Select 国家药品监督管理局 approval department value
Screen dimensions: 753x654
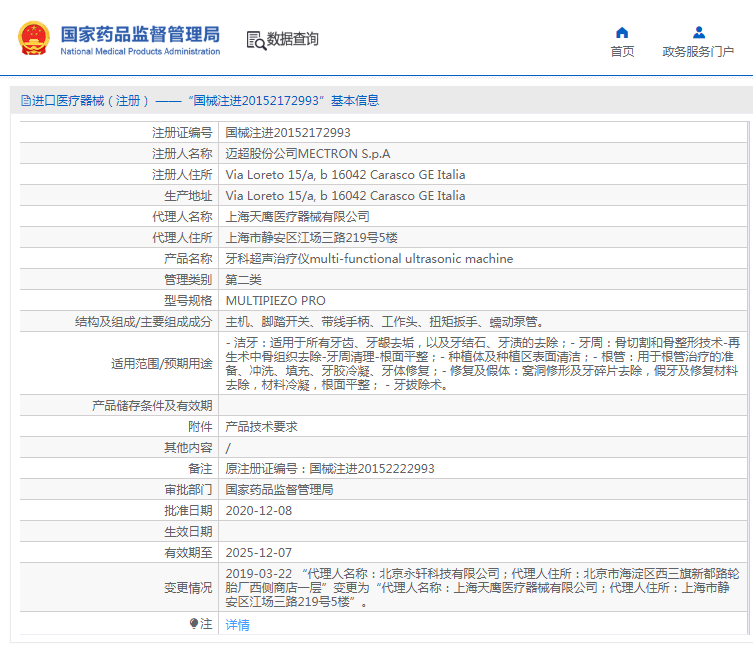(x=279, y=490)
